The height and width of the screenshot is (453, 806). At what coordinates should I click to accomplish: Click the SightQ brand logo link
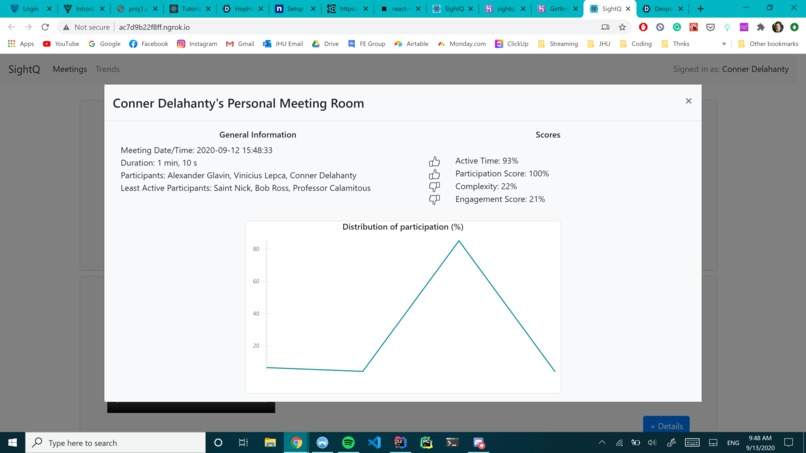(x=24, y=69)
